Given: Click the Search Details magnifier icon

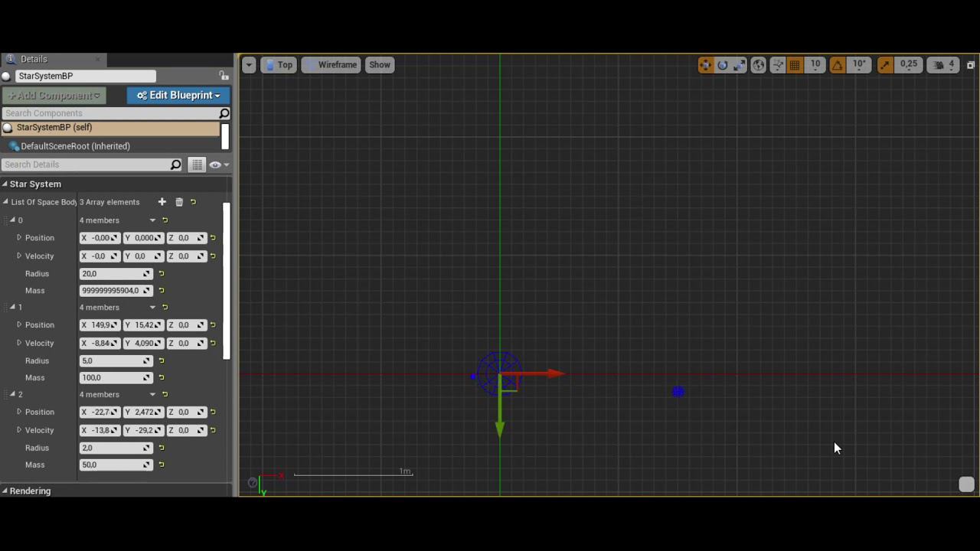Looking at the screenshot, I should 175,165.
